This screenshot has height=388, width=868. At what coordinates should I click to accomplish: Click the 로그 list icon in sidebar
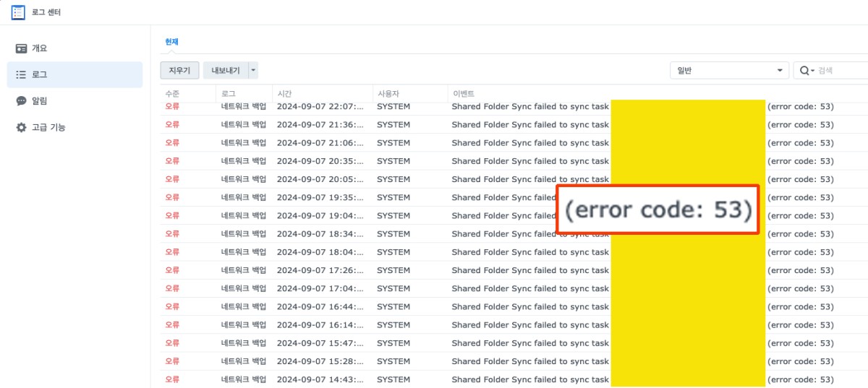click(22, 74)
